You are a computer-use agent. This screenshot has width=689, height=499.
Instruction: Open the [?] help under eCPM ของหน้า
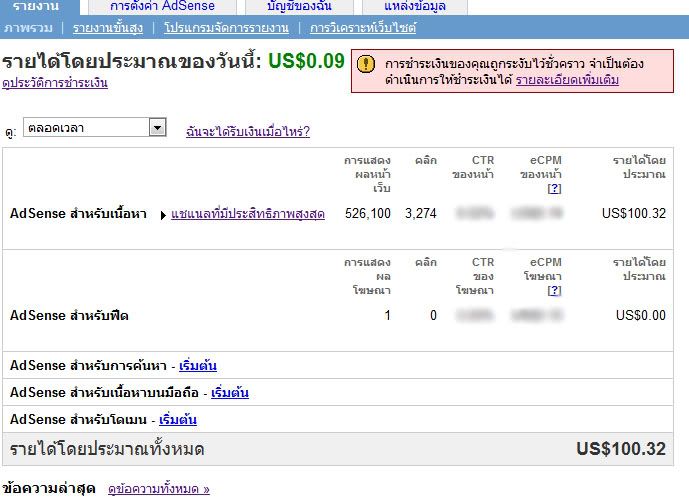554,188
